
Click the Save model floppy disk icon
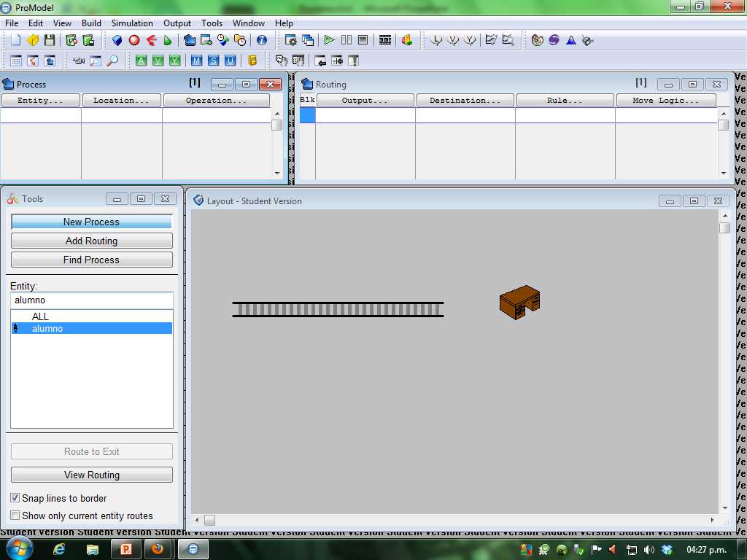pos(50,40)
